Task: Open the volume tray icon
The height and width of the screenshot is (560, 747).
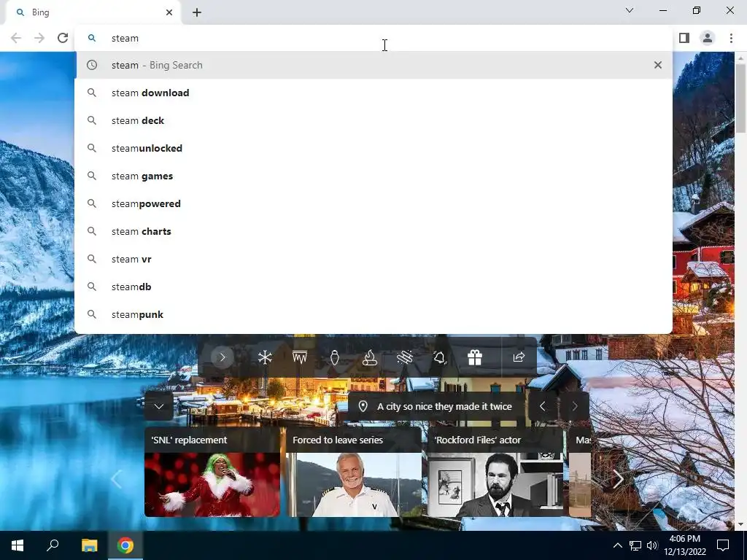Action: coord(652,545)
